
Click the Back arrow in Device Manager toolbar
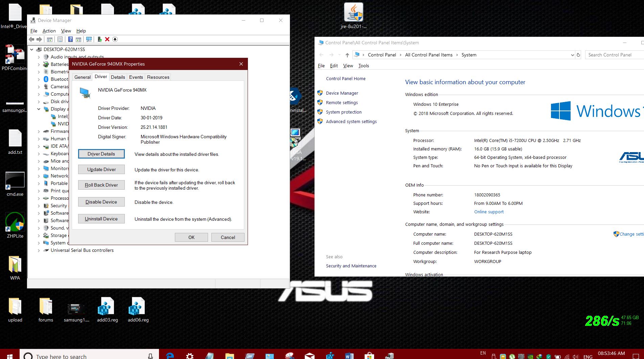point(32,40)
